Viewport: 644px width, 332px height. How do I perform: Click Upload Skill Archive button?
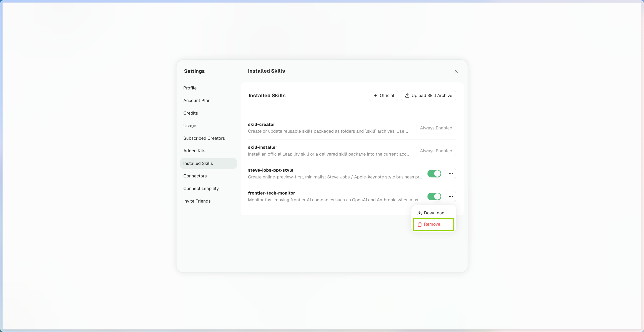point(428,96)
